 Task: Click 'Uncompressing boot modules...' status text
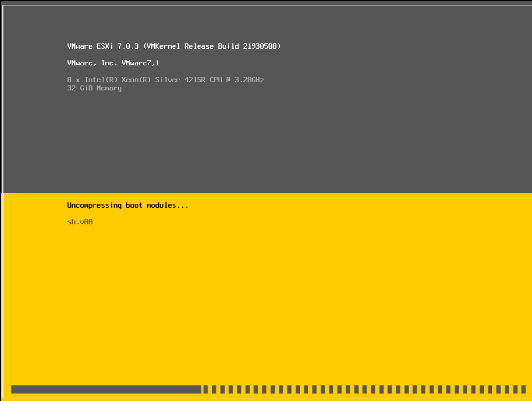click(128, 205)
